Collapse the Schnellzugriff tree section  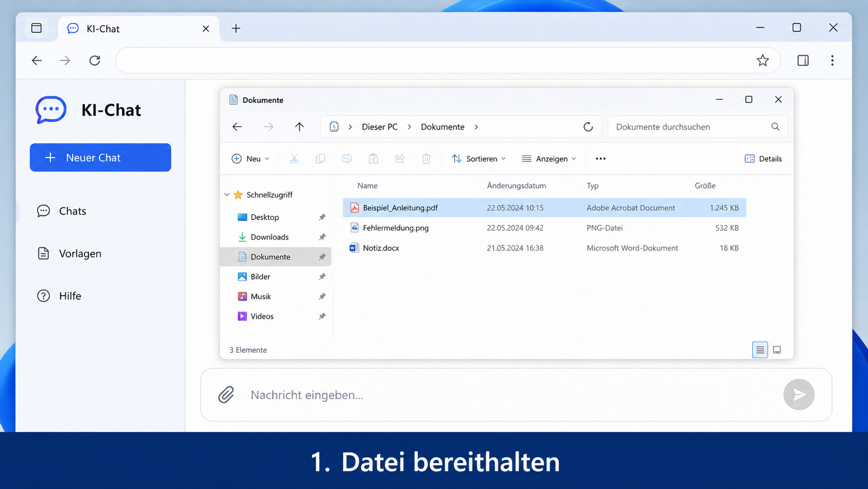[x=227, y=195]
